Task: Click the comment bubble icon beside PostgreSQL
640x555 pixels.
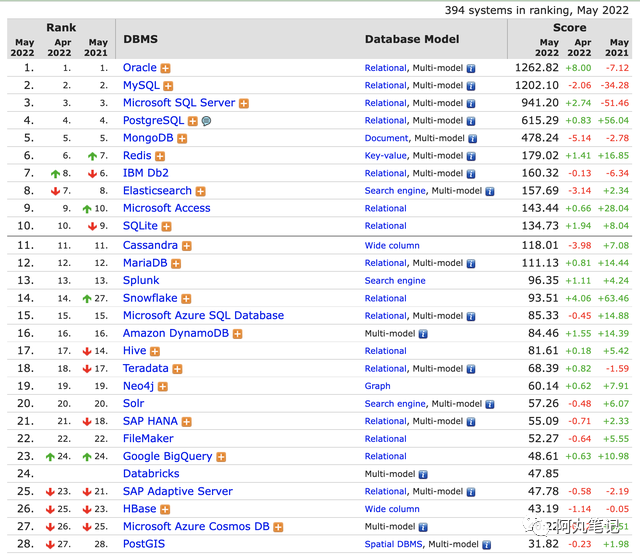Action: click(207, 121)
